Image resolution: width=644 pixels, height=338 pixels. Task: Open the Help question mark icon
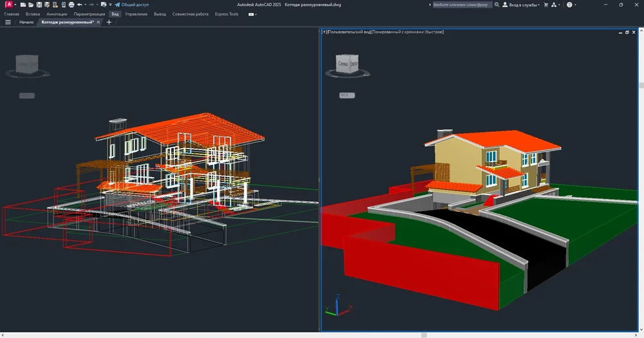[x=569, y=5]
